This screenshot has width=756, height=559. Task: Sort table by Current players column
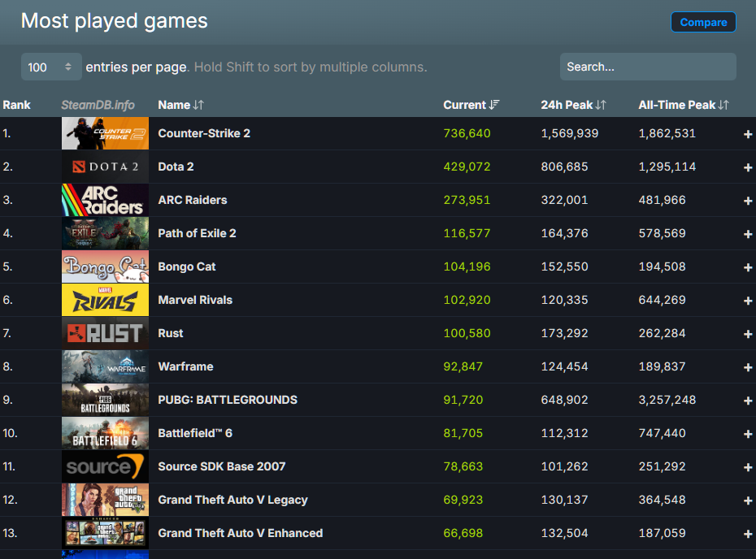[x=471, y=105]
